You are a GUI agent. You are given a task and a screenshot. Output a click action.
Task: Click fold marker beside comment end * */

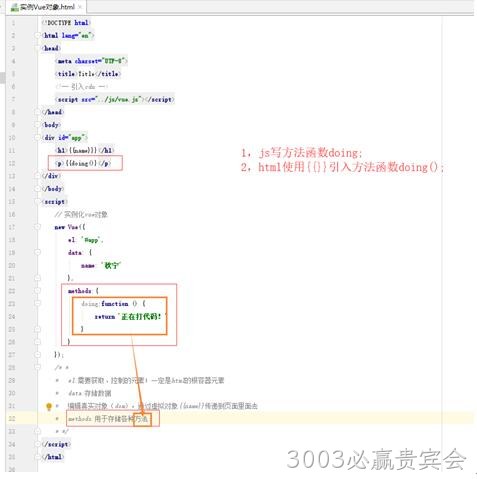pos(38,431)
